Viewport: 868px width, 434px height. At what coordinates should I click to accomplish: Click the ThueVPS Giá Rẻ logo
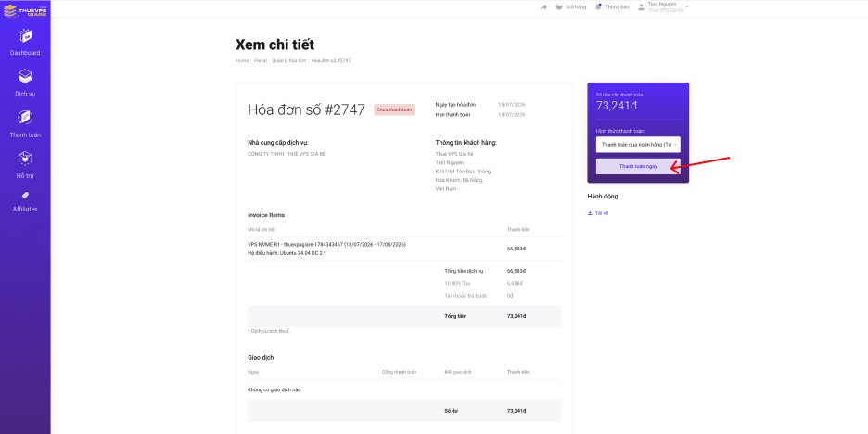tap(25, 10)
